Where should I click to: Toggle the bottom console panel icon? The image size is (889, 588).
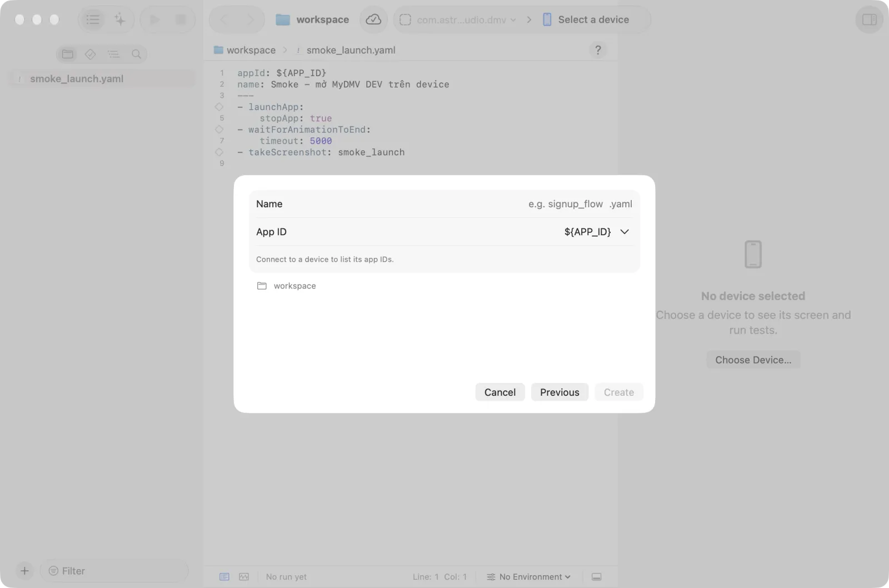point(596,577)
